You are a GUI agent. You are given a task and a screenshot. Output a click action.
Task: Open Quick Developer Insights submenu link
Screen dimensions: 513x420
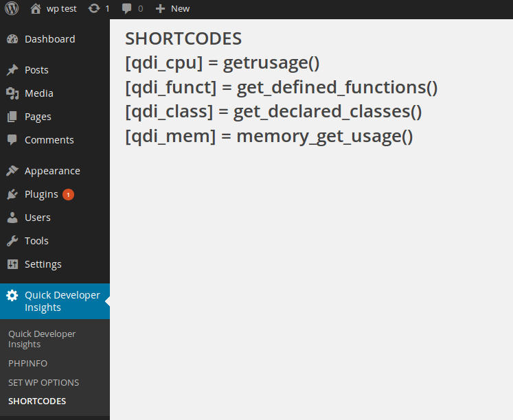42,339
